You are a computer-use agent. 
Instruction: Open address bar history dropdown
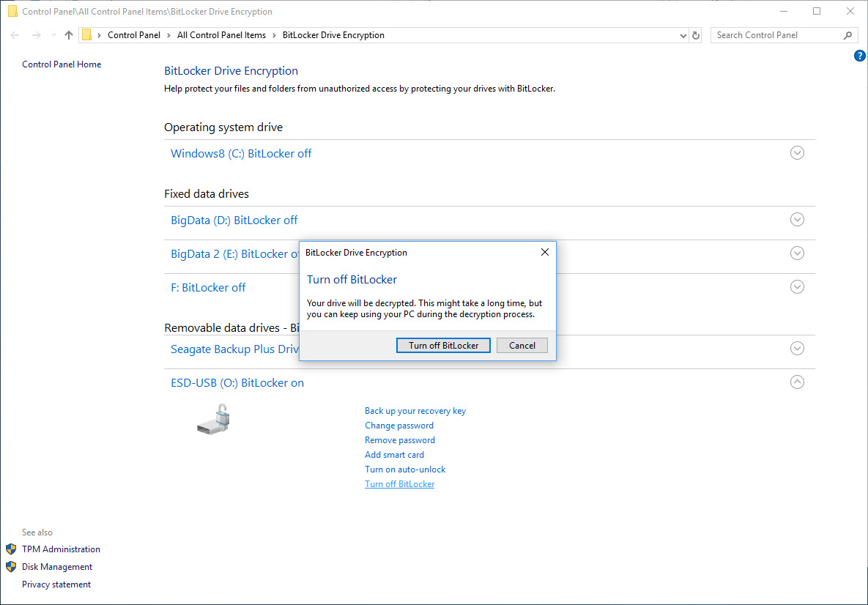[683, 35]
